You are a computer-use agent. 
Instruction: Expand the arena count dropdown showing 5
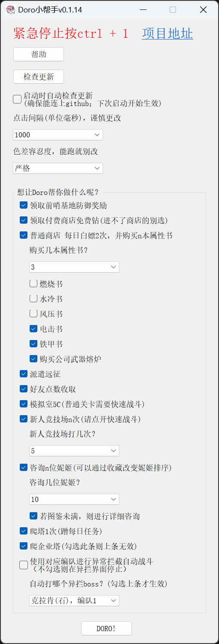tap(74, 451)
